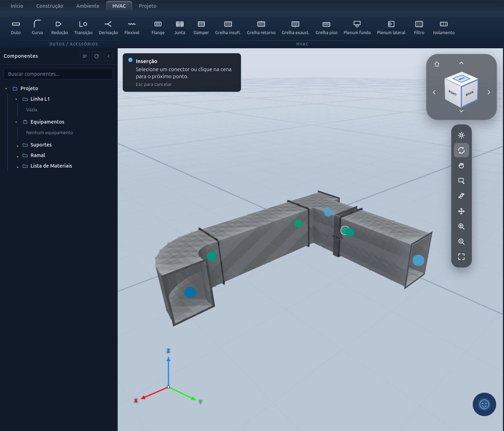Select the Derivação branch tool

point(108,28)
